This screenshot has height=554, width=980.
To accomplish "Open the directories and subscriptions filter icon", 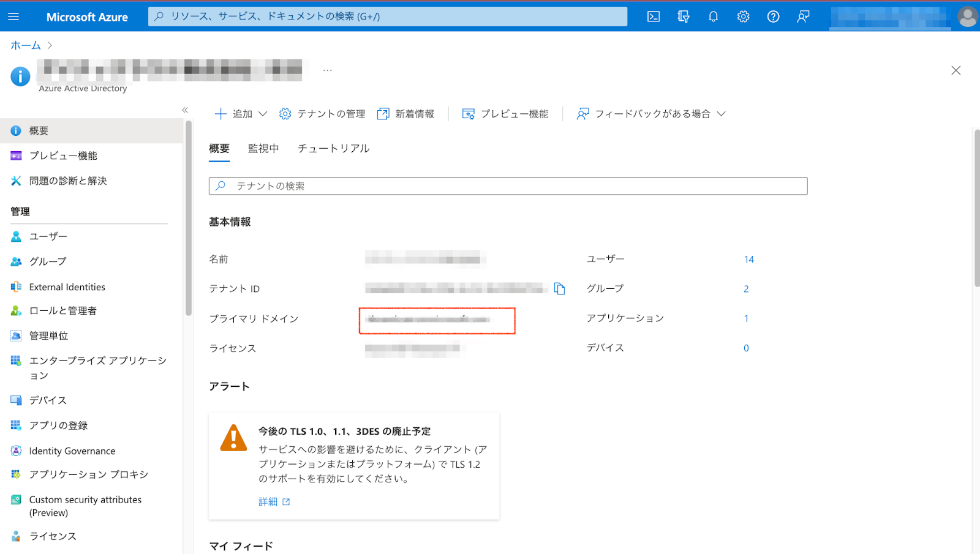I will [x=684, y=17].
